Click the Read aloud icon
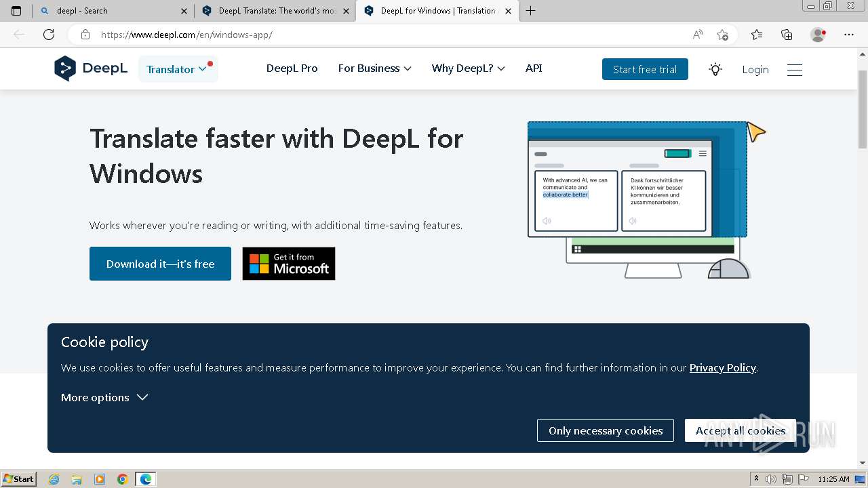The height and width of the screenshot is (488, 868). 698,35
